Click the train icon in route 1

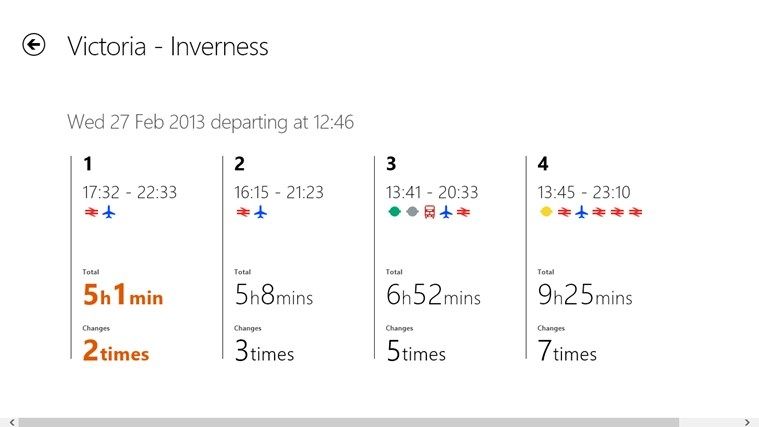click(x=91, y=212)
